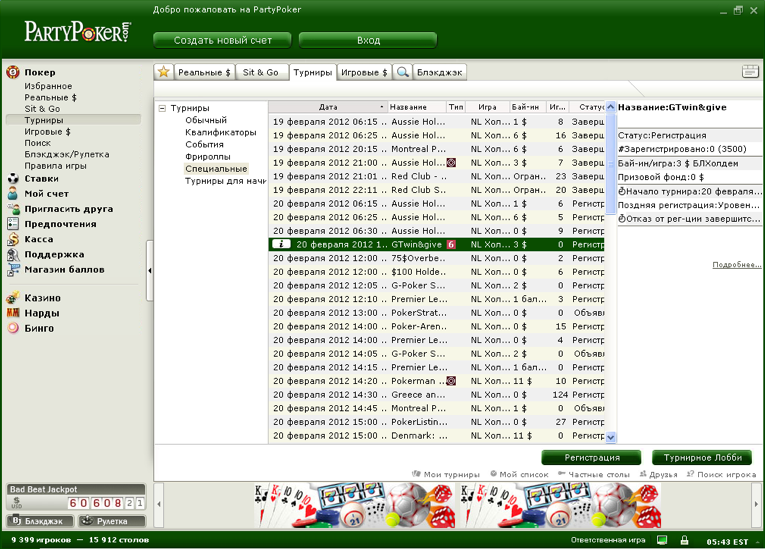Click the Блэкджэк button under jackpot
Screen dimensions: 765x549
pyautogui.click(x=40, y=521)
